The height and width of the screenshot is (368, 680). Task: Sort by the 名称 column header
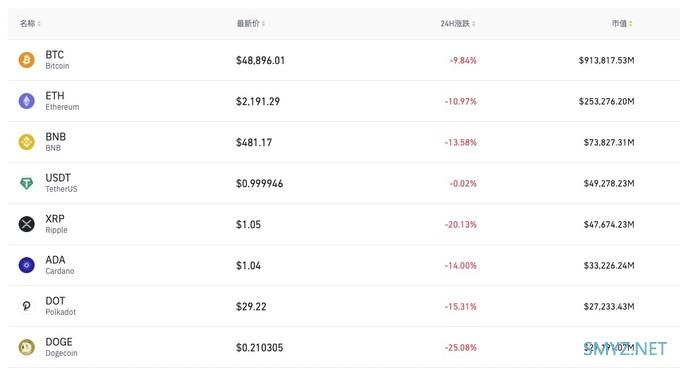[30, 23]
